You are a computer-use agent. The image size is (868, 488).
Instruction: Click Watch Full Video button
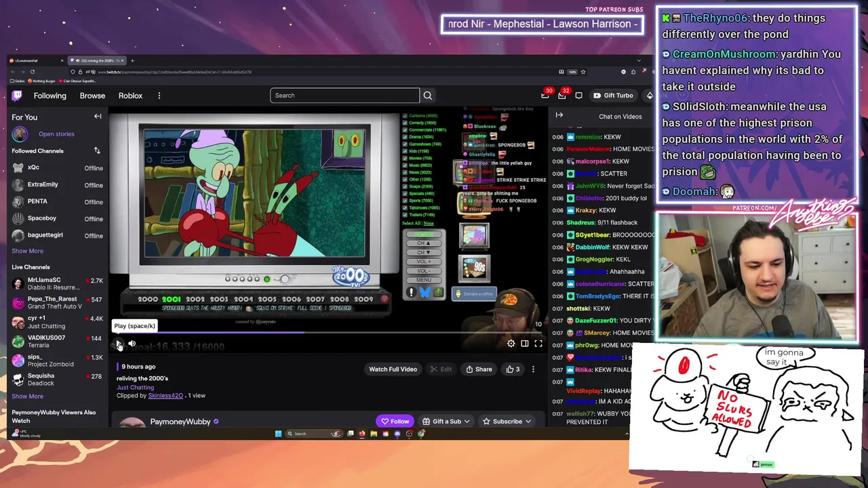(393, 369)
